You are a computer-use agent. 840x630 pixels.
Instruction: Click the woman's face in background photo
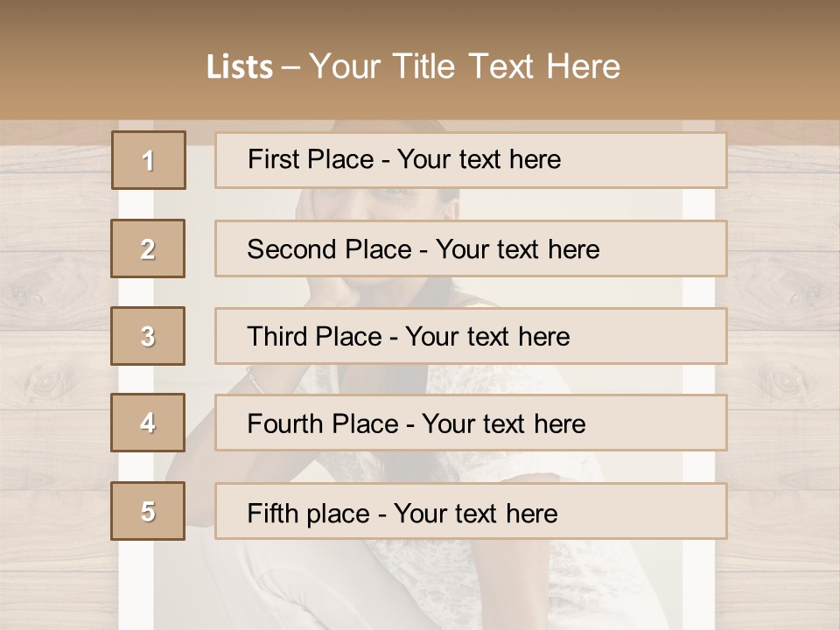(411, 204)
